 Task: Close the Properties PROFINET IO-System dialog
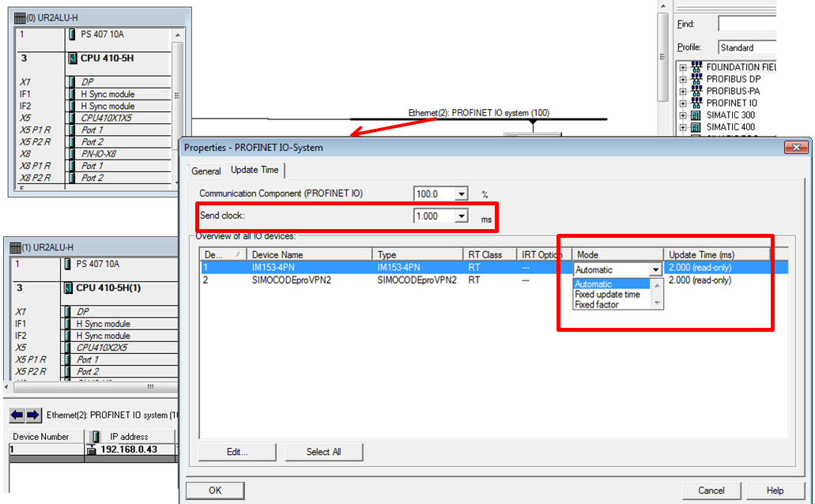[x=796, y=148]
